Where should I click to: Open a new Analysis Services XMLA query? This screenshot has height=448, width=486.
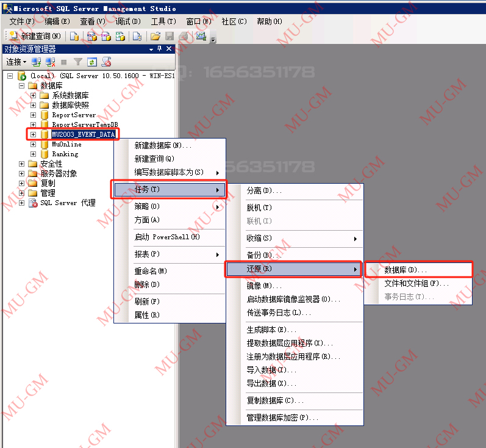[120, 36]
